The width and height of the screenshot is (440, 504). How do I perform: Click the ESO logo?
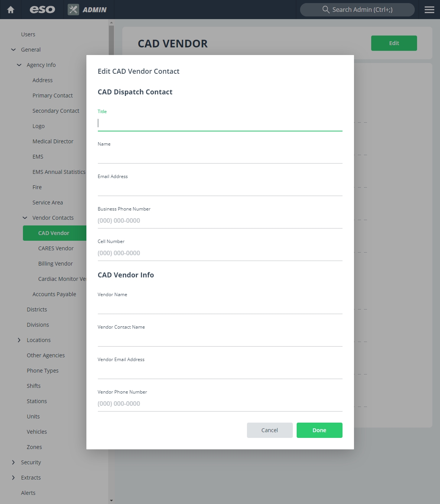[x=42, y=10]
